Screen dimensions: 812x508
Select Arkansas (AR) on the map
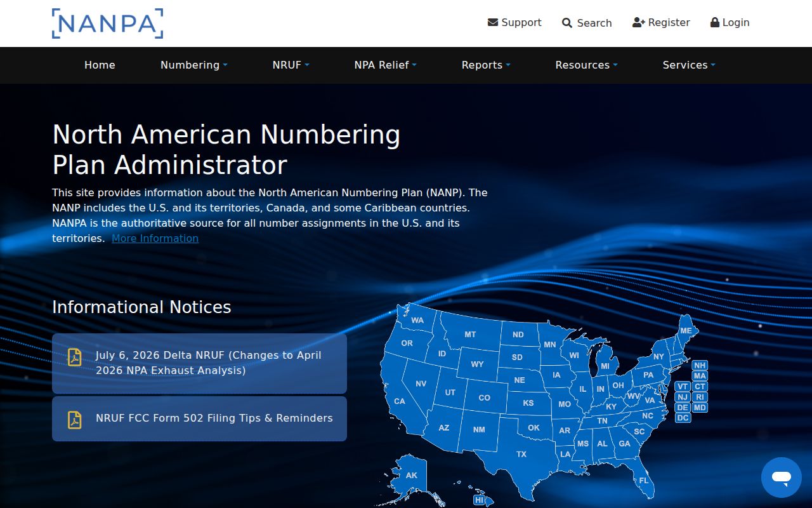point(565,430)
